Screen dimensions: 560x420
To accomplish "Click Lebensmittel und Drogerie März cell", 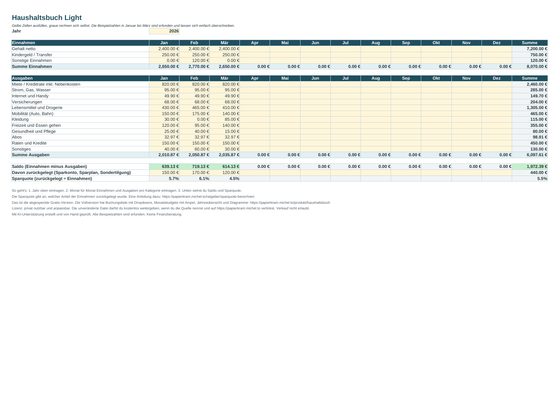I will (x=225, y=108).
